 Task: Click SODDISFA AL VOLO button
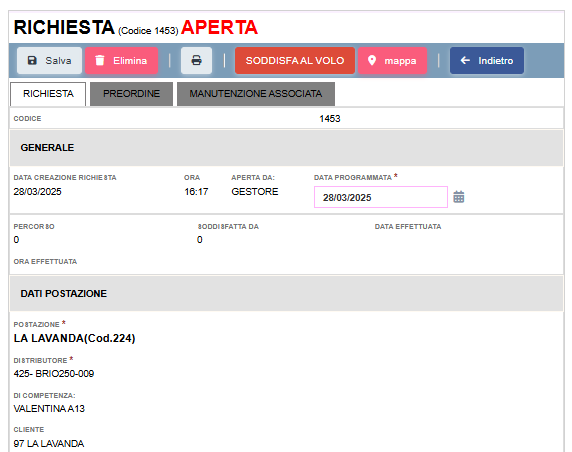[295, 61]
